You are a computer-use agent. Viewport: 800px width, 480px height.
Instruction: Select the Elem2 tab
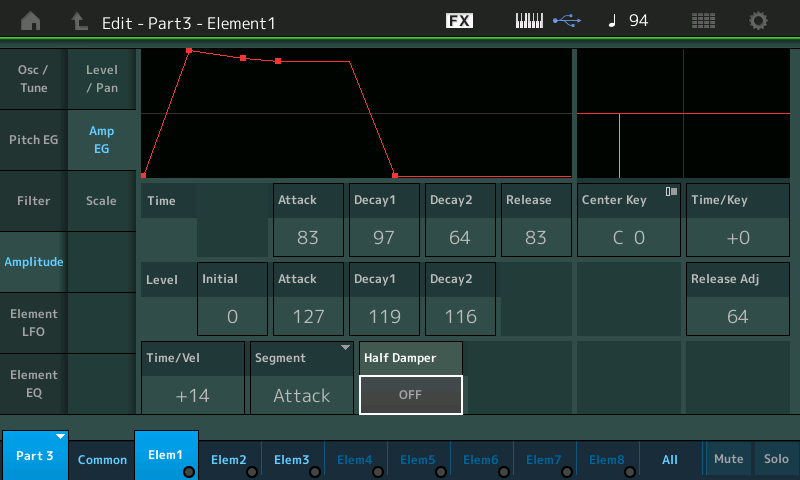229,460
